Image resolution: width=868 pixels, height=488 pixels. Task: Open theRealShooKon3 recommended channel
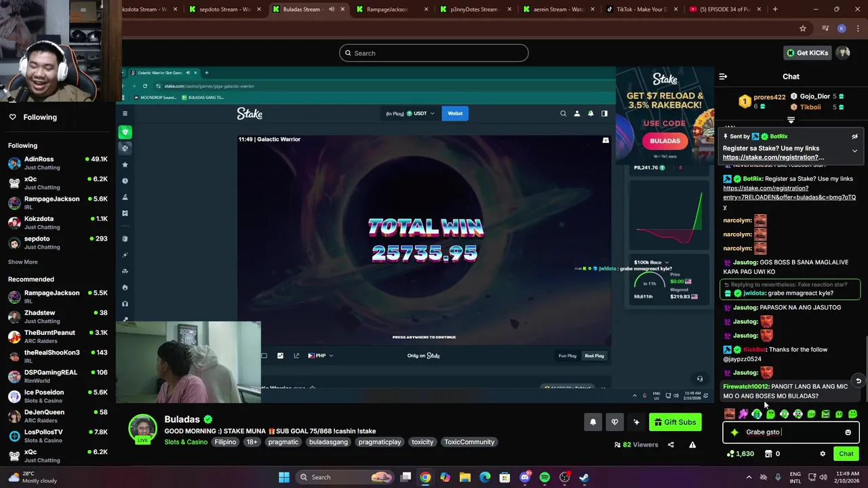point(58,357)
